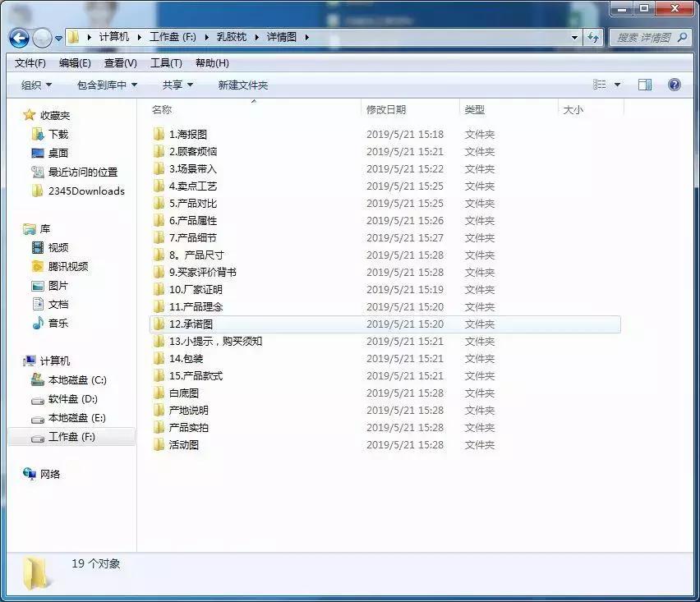This screenshot has width=700, height=602.
Task: Click the back navigation arrow
Action: [17, 38]
